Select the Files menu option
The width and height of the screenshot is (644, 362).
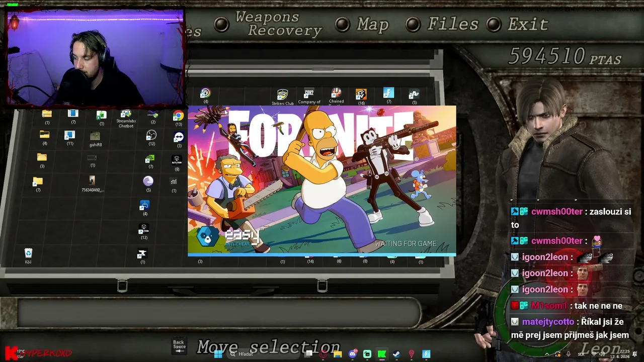[x=453, y=24]
